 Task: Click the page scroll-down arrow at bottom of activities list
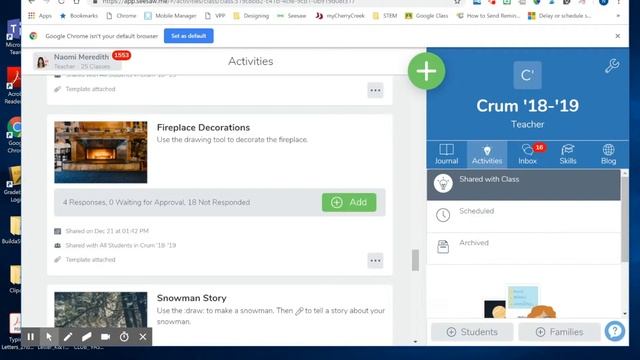coord(415,342)
